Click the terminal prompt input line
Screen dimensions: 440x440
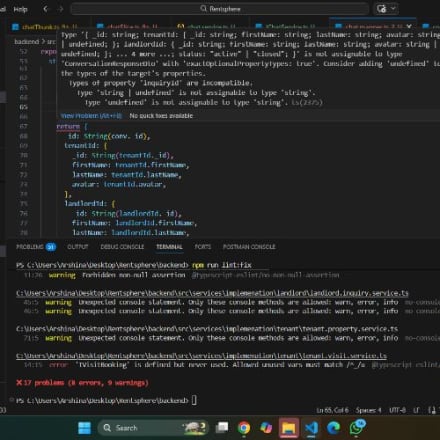pyautogui.click(x=194, y=400)
